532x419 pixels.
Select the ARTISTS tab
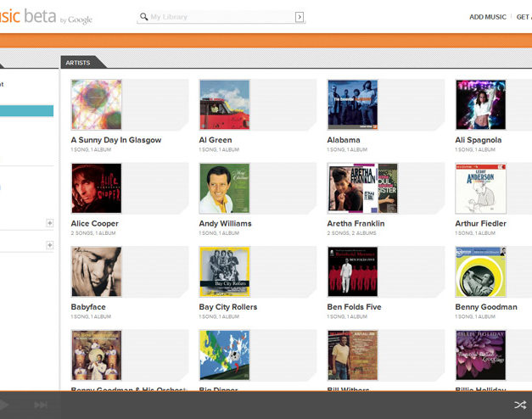coord(78,63)
